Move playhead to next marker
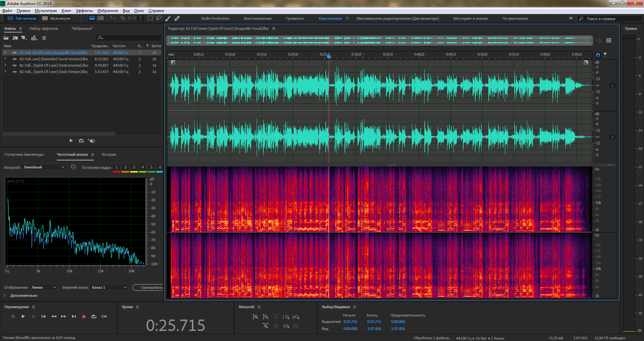Viewport: 644px width, 341px height. click(74, 316)
